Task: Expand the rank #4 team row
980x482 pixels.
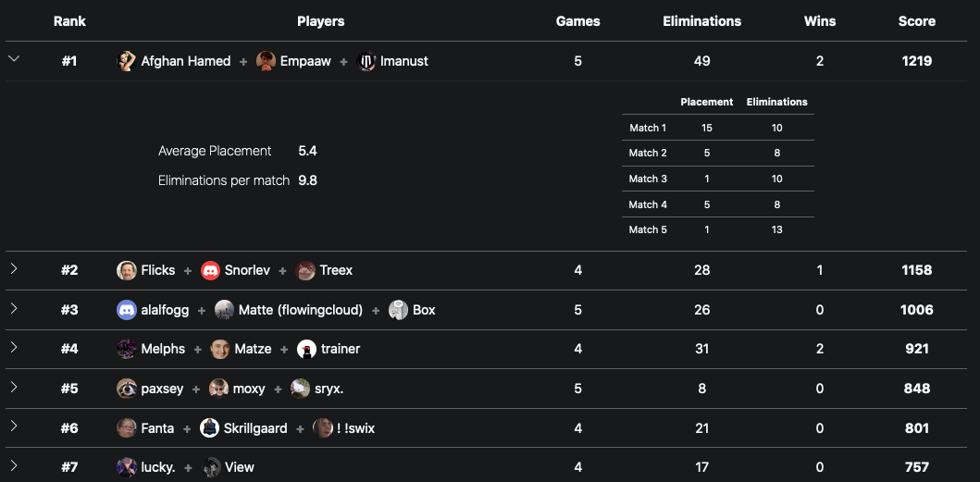Action: click(14, 347)
